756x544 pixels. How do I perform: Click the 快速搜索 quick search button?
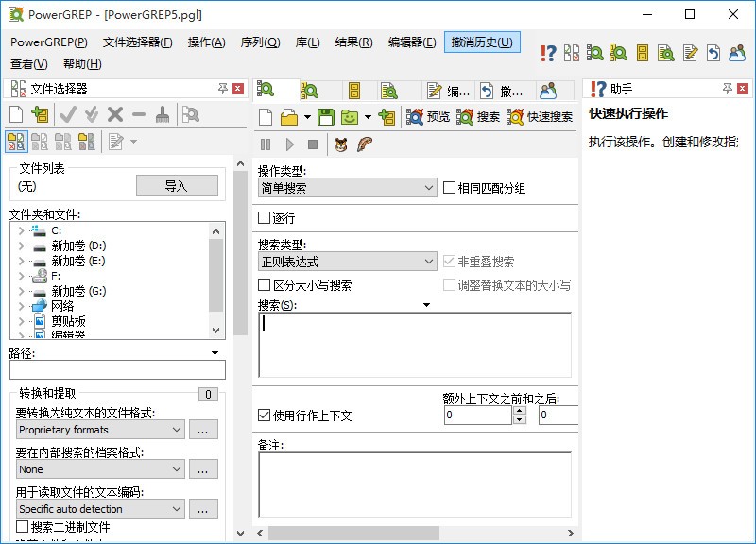pyautogui.click(x=540, y=116)
